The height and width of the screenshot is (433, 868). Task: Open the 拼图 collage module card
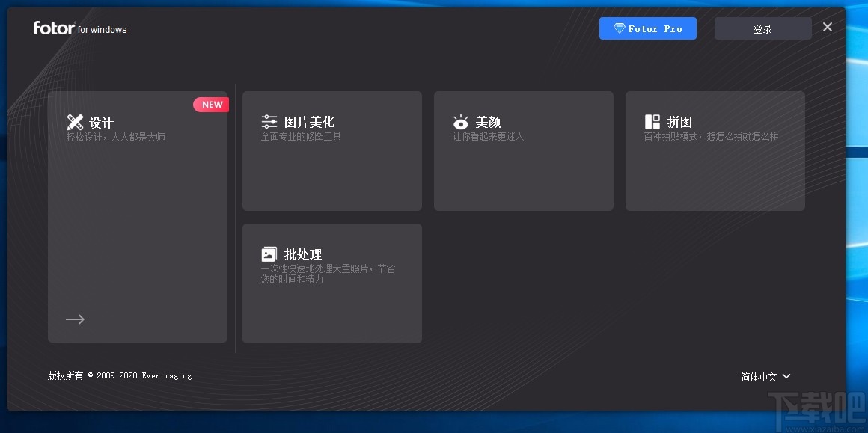coord(715,150)
